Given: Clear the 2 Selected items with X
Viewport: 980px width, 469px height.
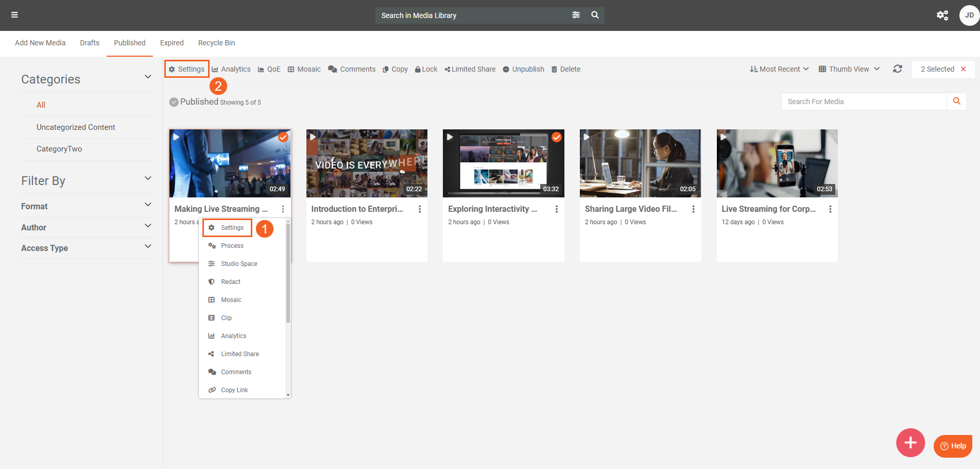Looking at the screenshot, I should click(x=963, y=69).
